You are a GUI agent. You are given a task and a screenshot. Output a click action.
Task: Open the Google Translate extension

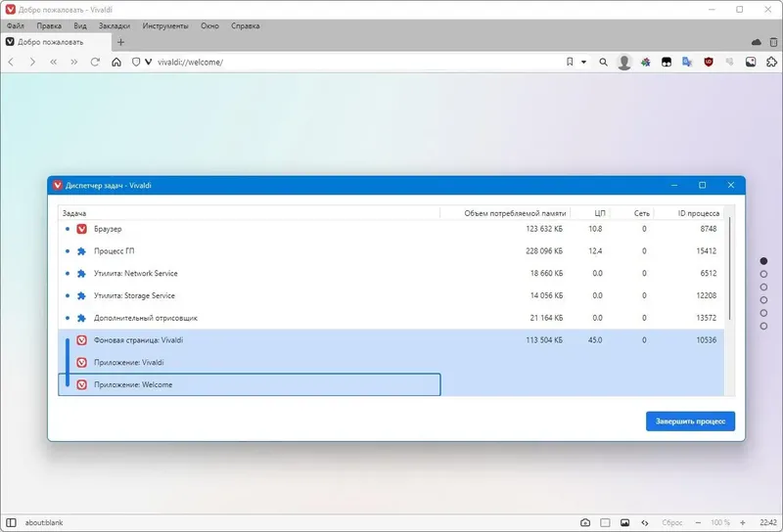click(687, 62)
